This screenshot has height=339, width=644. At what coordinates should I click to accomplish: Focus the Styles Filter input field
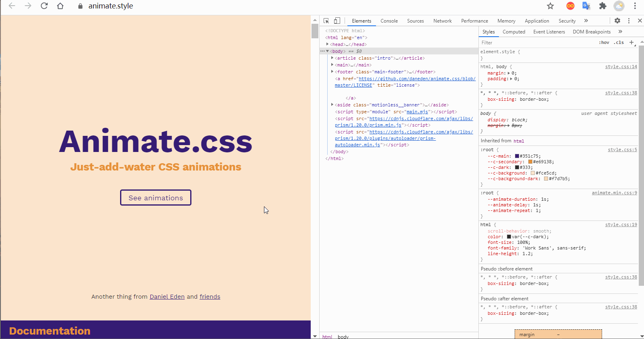pos(537,42)
